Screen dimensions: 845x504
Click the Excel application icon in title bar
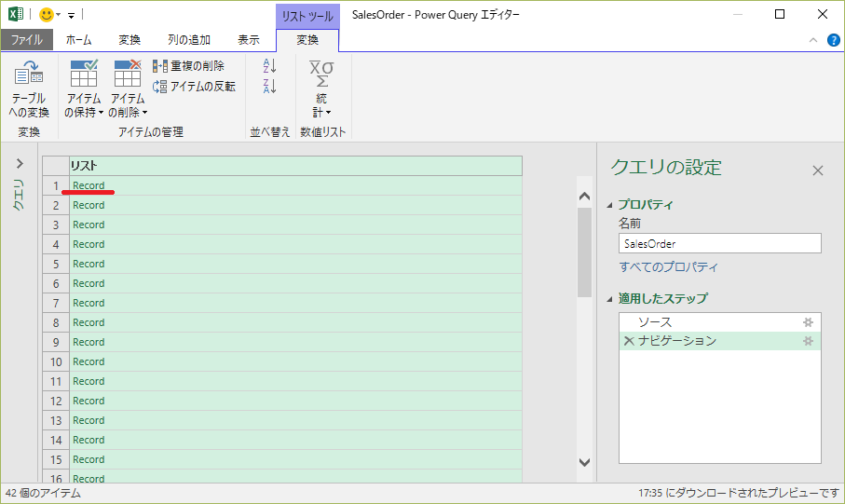coord(16,14)
